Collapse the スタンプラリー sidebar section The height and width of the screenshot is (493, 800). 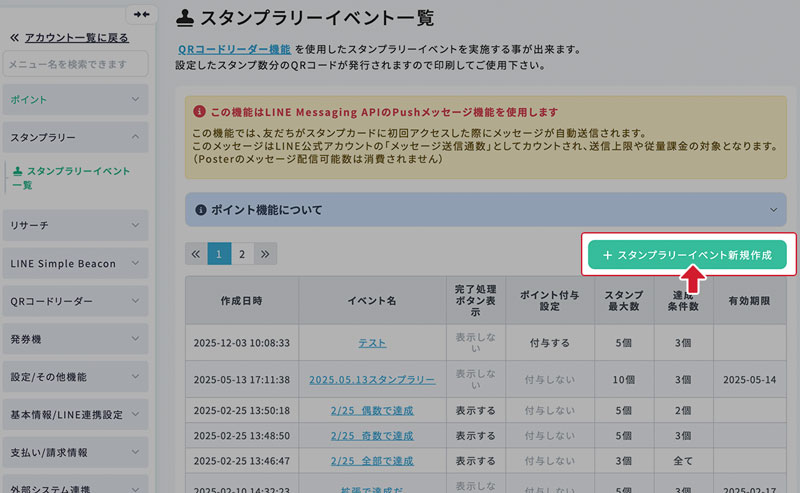click(78, 137)
